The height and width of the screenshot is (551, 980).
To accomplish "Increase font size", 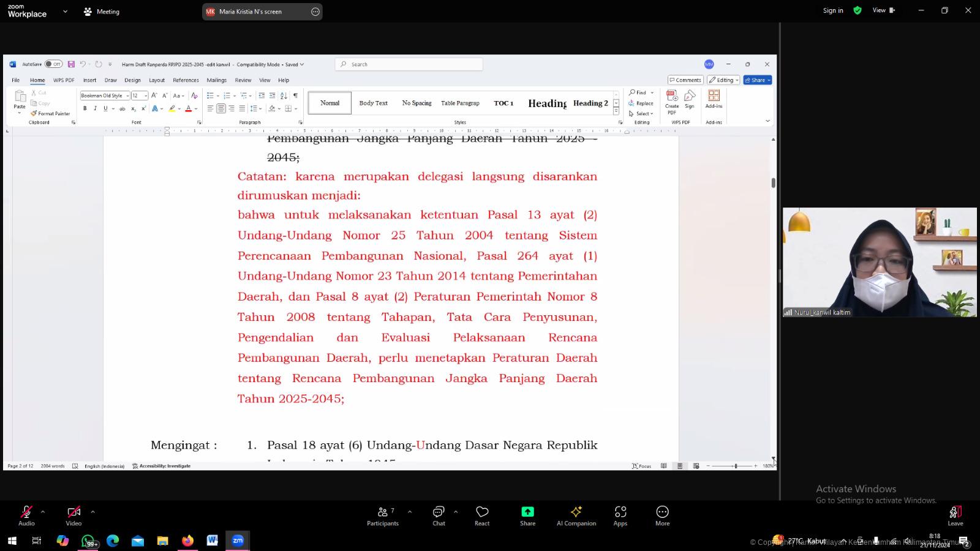I will 154,96.
